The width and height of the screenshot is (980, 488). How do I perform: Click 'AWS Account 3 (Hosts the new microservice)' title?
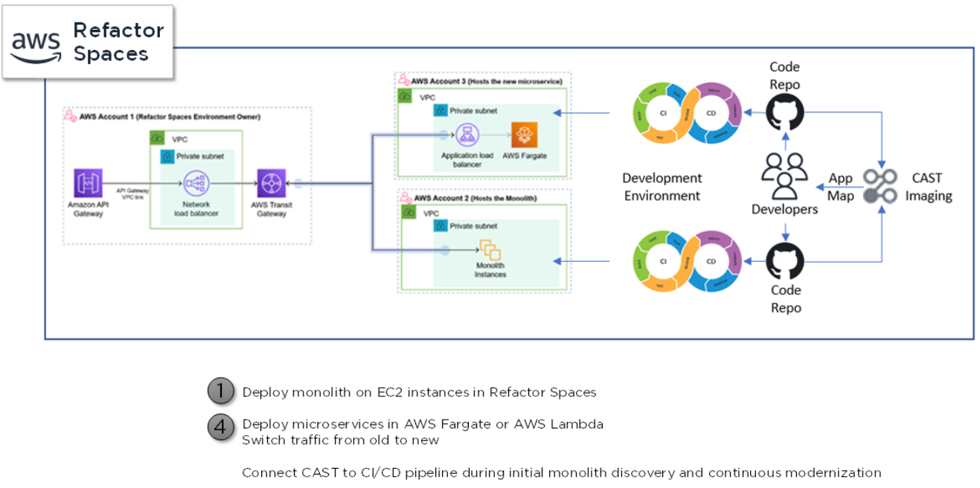487,80
